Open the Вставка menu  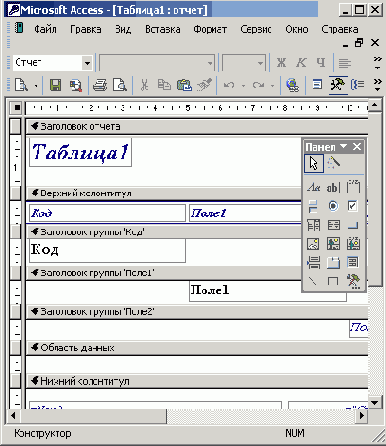163,29
